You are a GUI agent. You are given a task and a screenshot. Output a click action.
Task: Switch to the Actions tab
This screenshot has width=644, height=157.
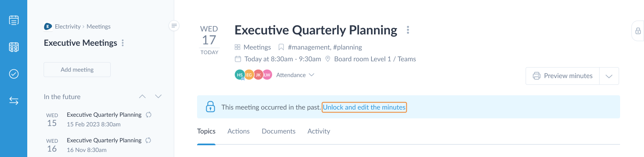(x=239, y=131)
